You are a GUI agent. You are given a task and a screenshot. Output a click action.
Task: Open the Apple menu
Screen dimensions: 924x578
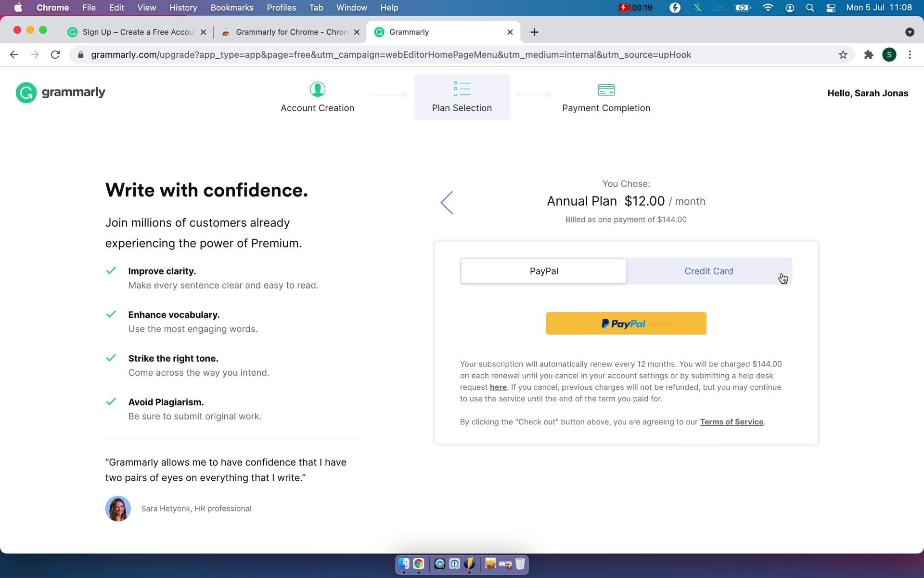click(x=18, y=8)
